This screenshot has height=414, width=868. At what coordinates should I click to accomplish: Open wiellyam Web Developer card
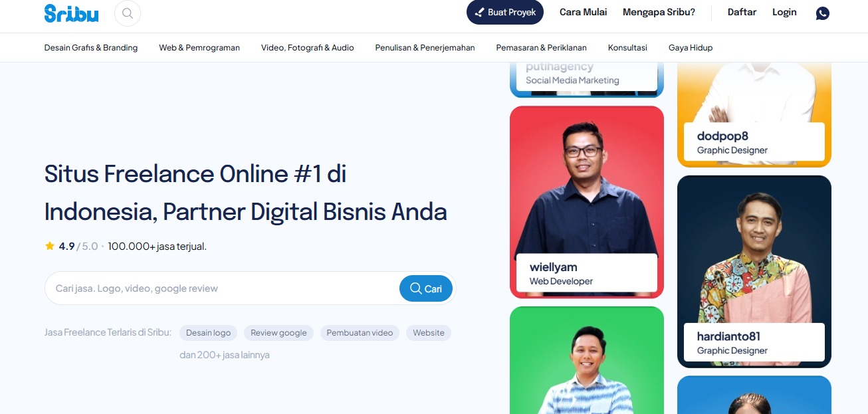pyautogui.click(x=587, y=202)
